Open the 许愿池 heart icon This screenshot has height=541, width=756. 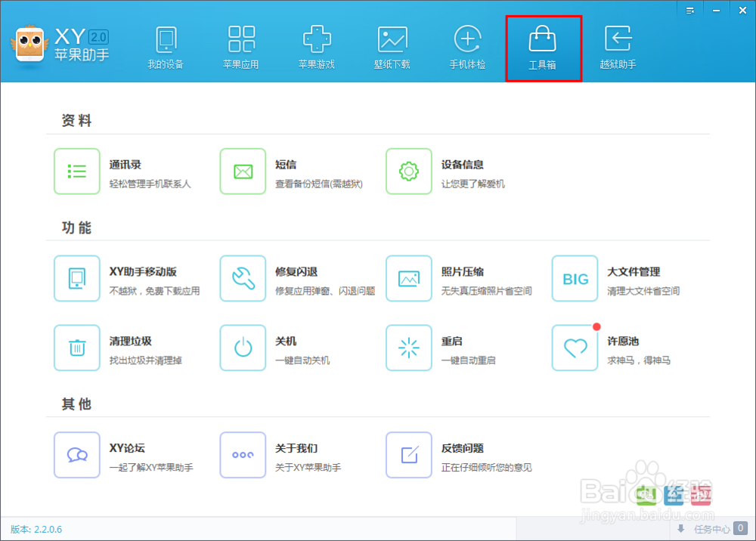[x=575, y=348]
